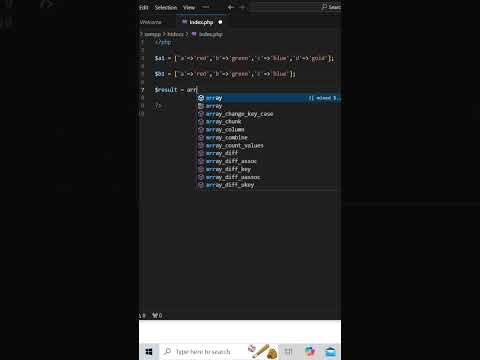
Task: Pick array_column from suggestions
Action: click(268, 130)
